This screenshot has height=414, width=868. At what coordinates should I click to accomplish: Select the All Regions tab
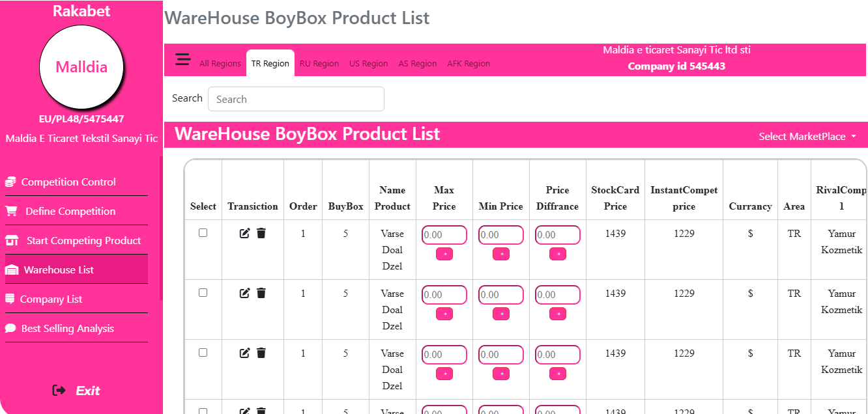220,64
